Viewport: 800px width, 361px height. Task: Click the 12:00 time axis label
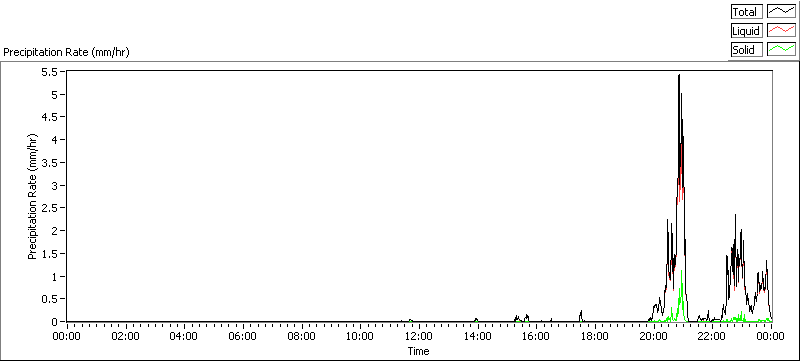coord(419,336)
